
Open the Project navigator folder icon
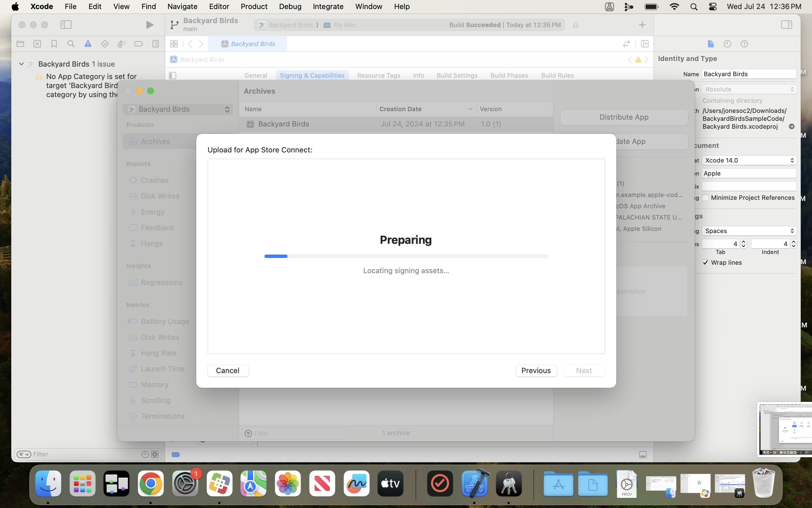pos(20,44)
